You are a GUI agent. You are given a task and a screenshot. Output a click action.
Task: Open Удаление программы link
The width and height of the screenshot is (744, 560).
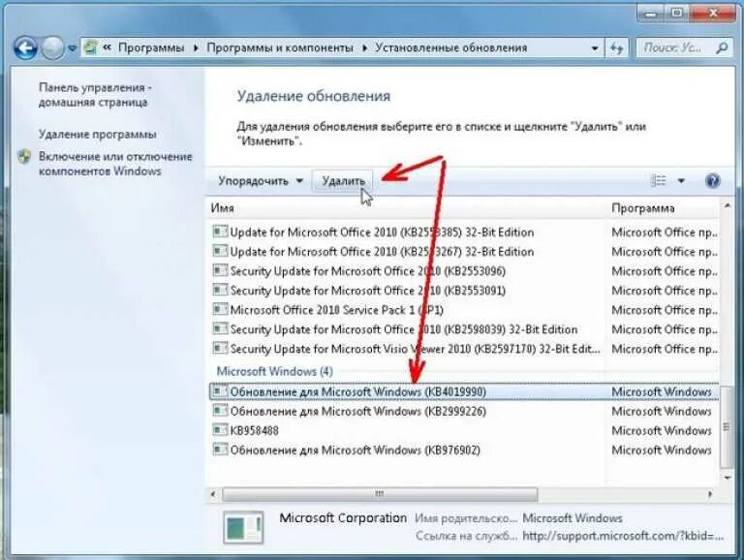(x=97, y=135)
